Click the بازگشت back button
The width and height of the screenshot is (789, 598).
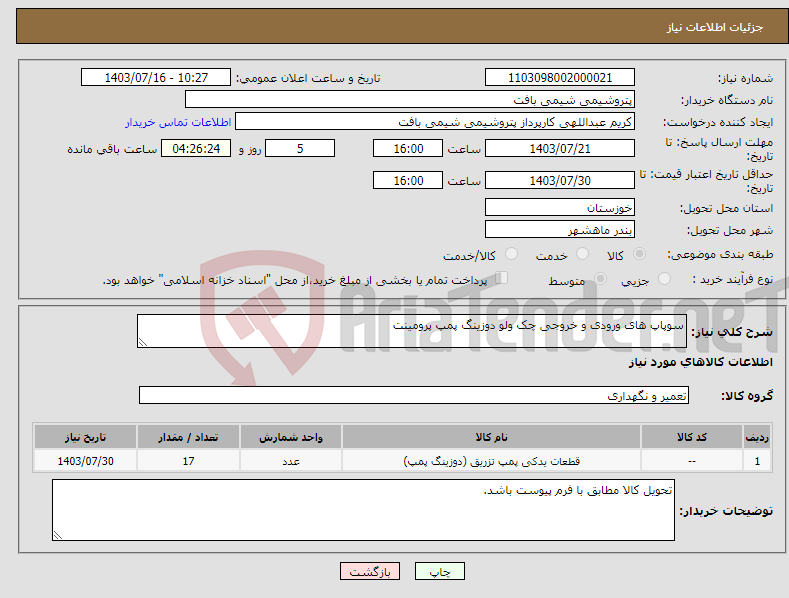coord(370,571)
